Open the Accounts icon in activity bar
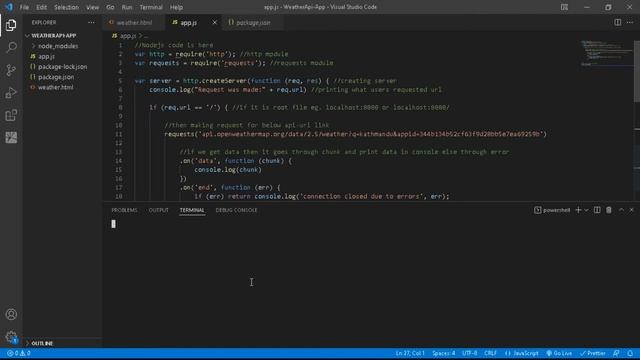640x360 pixels. pos(11,314)
